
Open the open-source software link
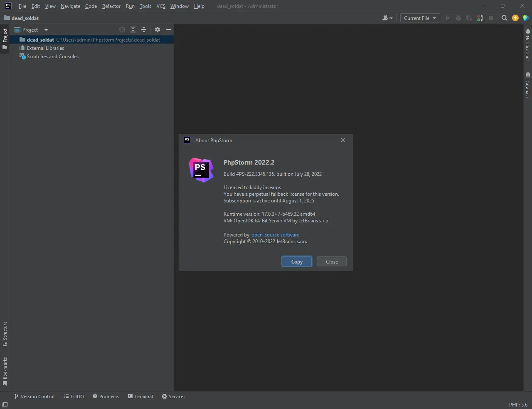[275, 235]
